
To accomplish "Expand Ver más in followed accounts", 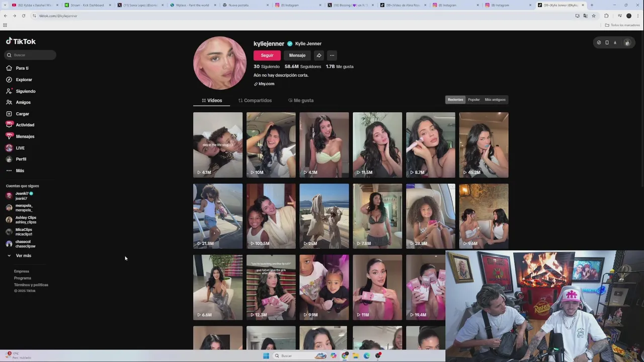I will pyautogui.click(x=19, y=255).
